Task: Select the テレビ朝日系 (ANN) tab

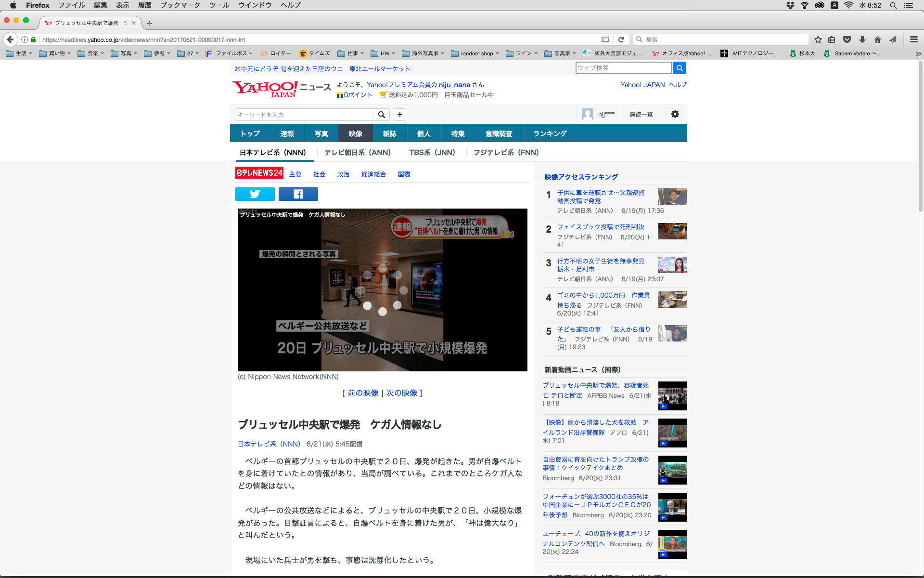Action: pos(357,152)
